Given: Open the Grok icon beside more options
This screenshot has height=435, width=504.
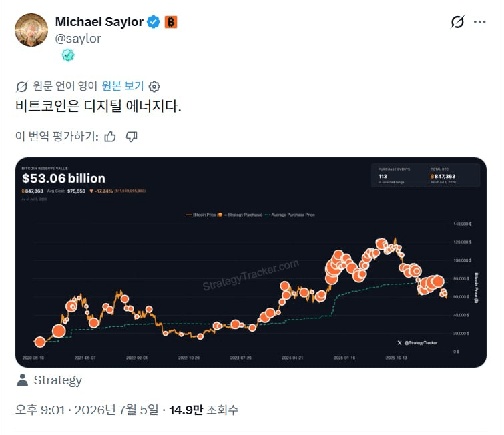Looking at the screenshot, I should (x=457, y=22).
